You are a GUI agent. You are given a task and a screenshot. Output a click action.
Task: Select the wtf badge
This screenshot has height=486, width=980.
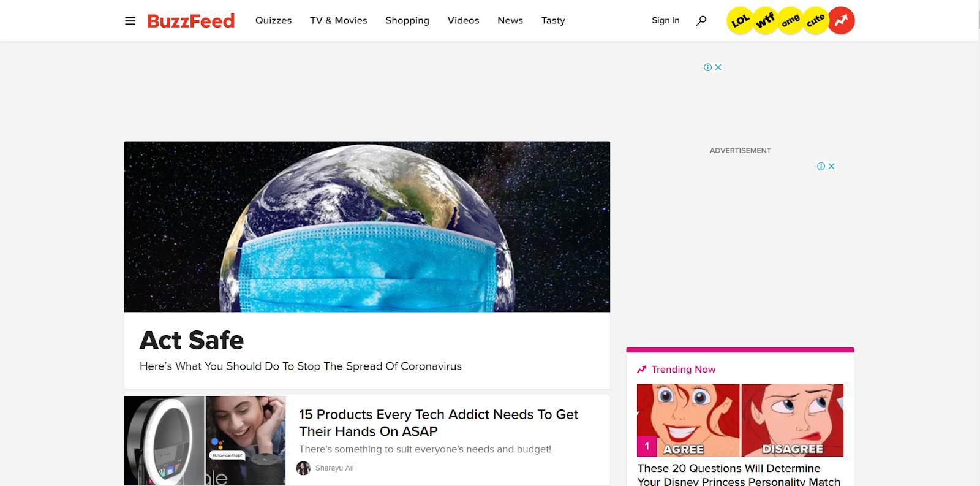click(765, 20)
